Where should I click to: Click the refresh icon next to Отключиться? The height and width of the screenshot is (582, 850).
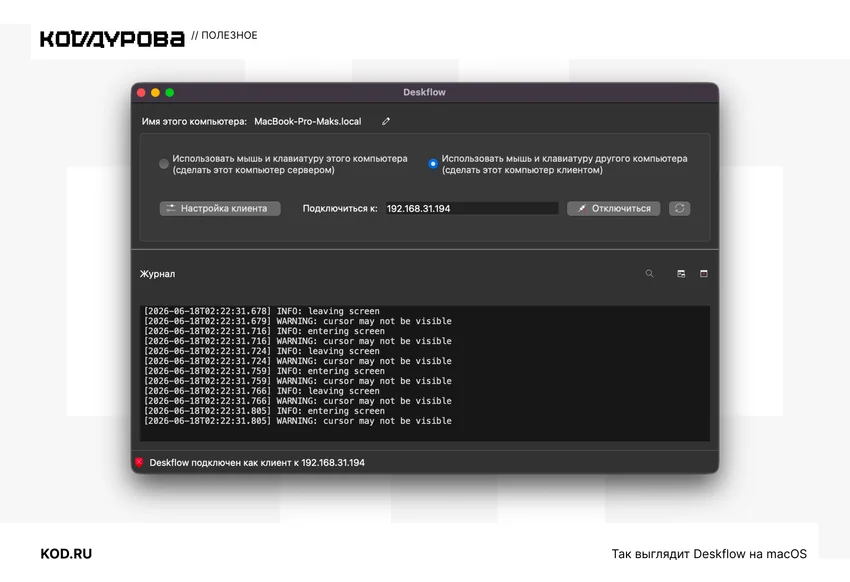pos(679,209)
